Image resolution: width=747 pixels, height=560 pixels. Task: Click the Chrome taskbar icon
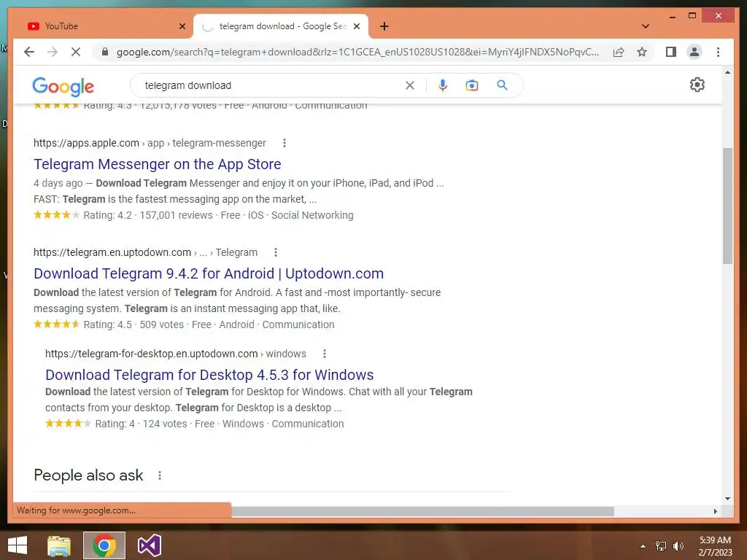pos(104,545)
